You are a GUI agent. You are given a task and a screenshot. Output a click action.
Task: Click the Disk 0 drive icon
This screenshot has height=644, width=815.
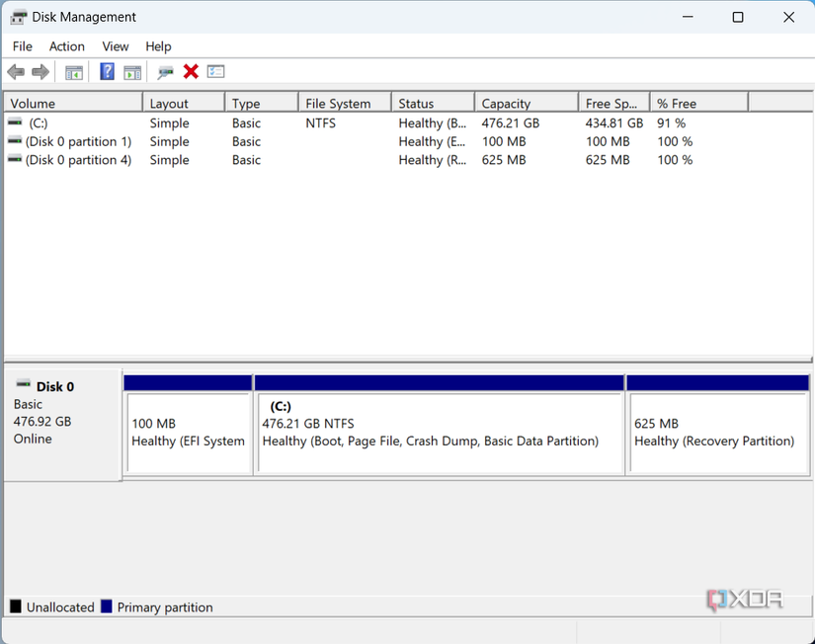(24, 384)
